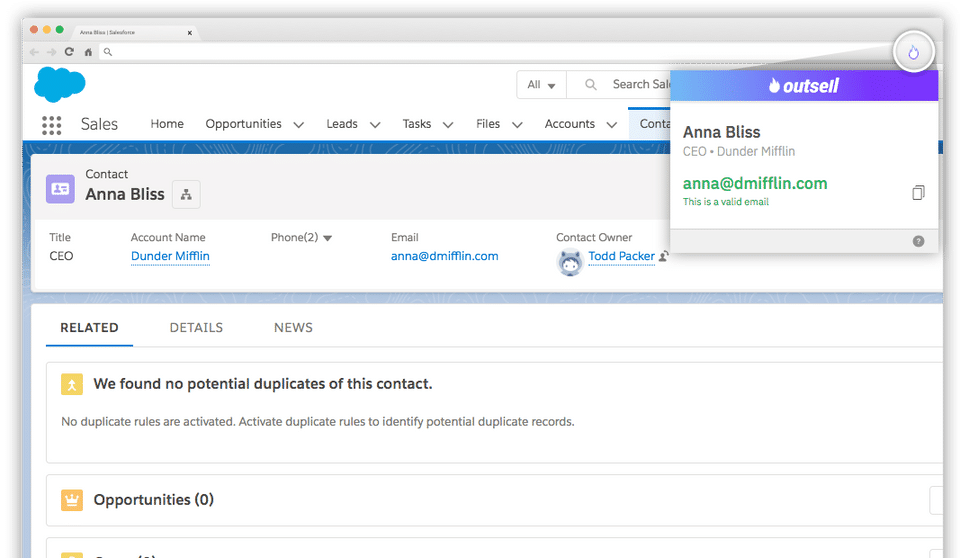Open the Dunder Mifflin account link
This screenshot has height=558, width=960.
(x=170, y=256)
